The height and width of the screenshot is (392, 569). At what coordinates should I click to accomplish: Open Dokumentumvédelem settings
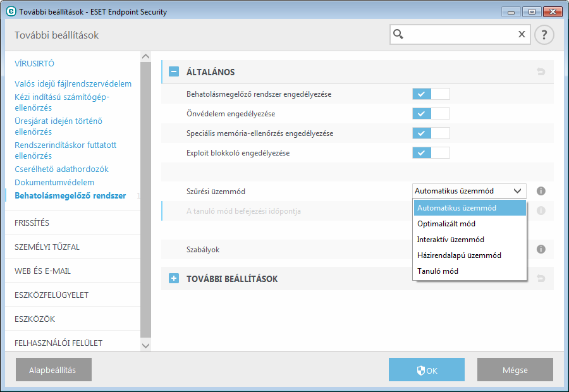click(x=54, y=182)
